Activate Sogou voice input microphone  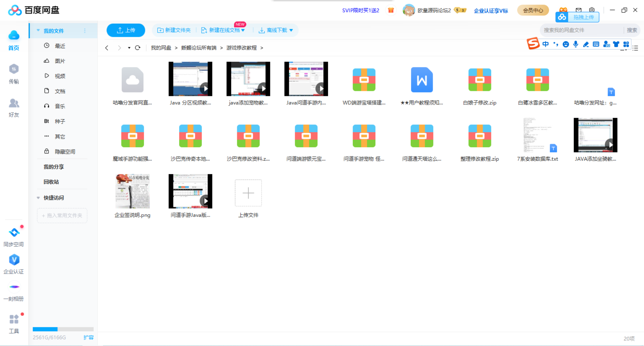(x=576, y=44)
